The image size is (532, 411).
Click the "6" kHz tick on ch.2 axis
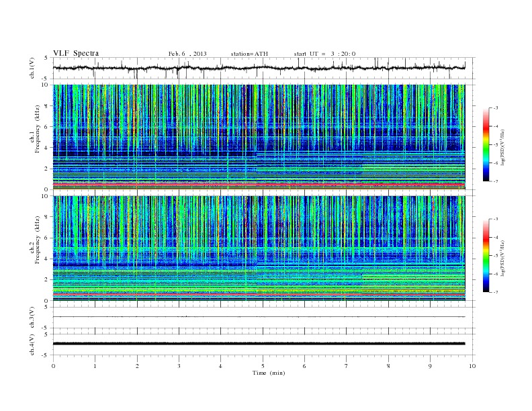click(x=46, y=238)
